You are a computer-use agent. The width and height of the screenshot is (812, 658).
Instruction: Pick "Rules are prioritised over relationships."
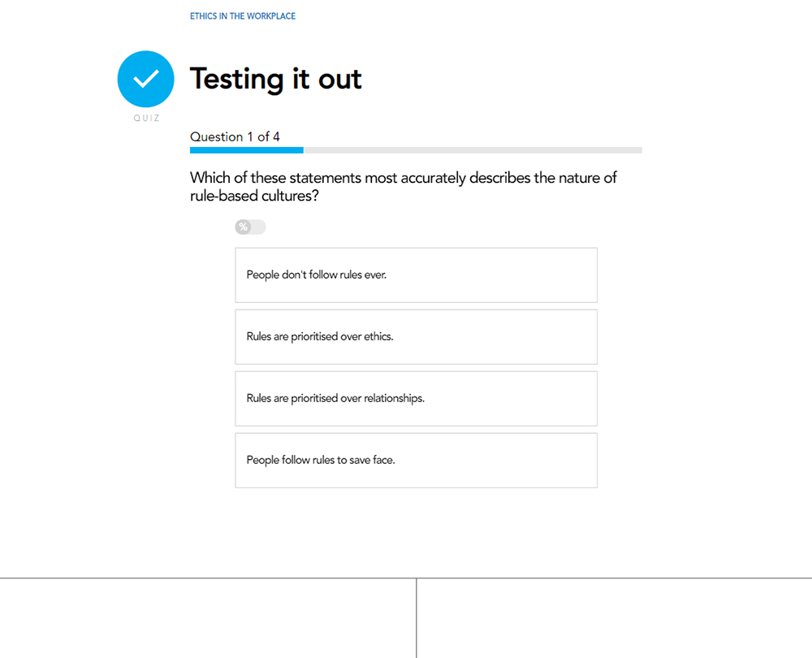(416, 399)
